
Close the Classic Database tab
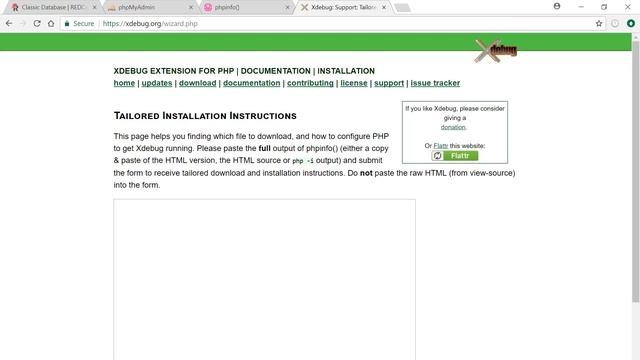point(94,7)
